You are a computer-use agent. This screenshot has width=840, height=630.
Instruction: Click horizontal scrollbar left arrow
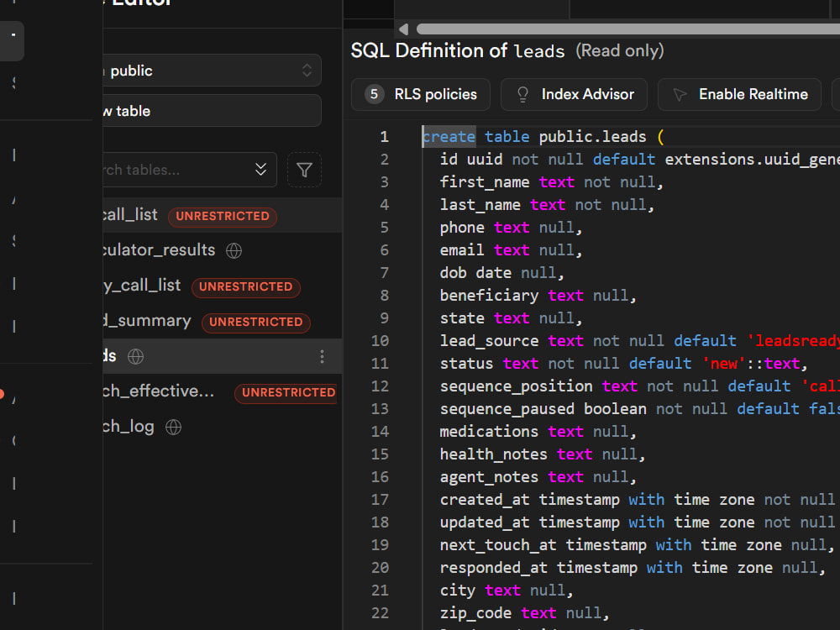coord(404,29)
